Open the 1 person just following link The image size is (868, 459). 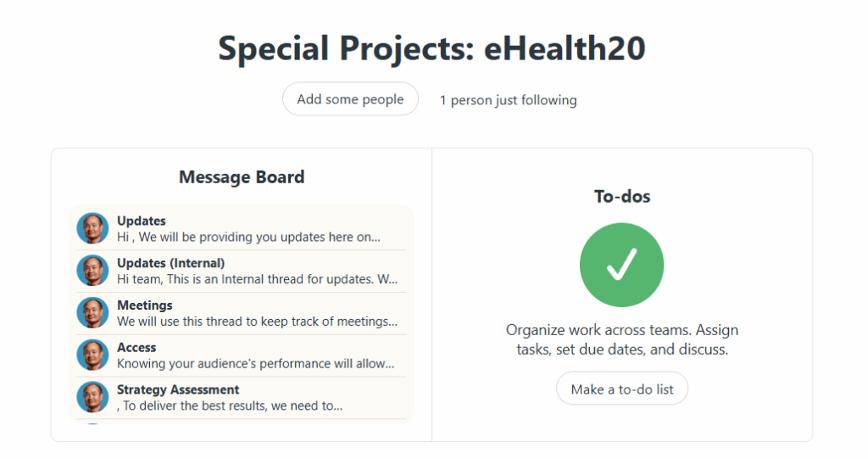point(508,100)
